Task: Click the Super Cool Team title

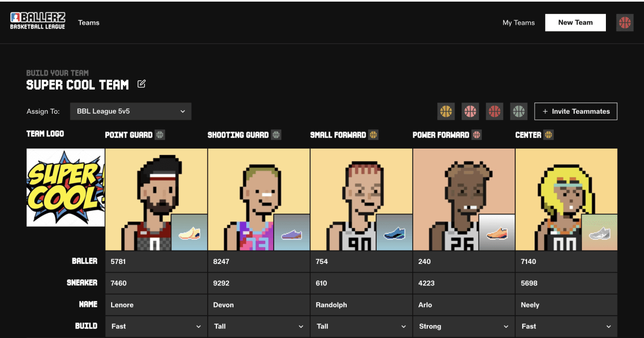Action: 78,85
